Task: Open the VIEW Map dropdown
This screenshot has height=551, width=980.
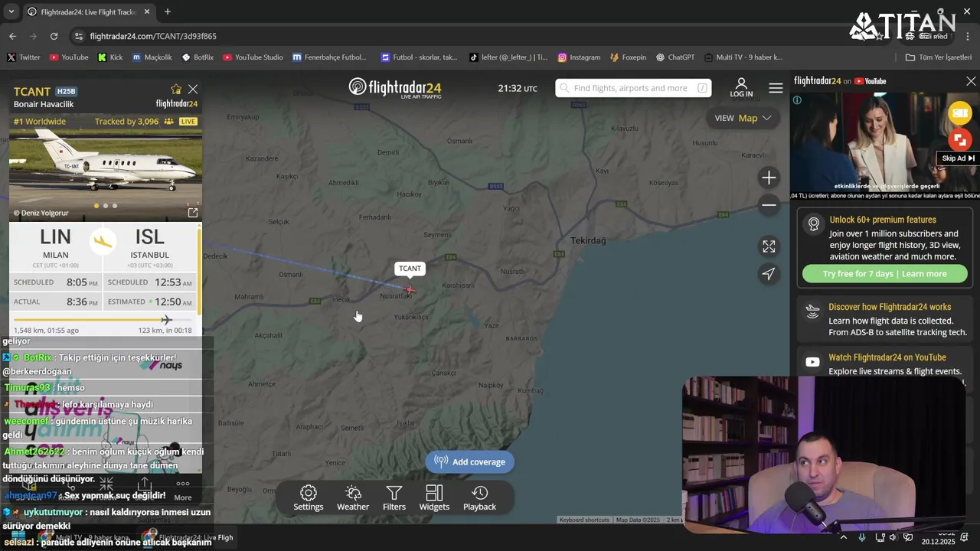Action: click(742, 118)
